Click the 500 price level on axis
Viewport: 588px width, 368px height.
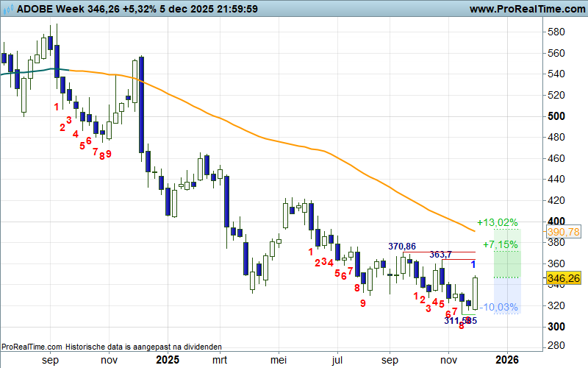[x=556, y=116]
